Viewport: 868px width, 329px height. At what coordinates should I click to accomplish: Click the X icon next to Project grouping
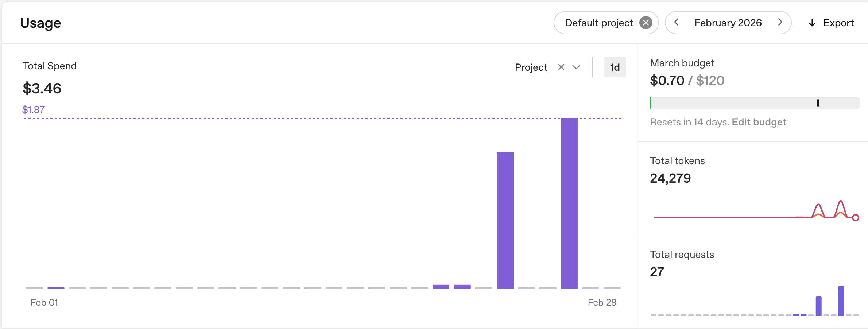pyautogui.click(x=561, y=67)
